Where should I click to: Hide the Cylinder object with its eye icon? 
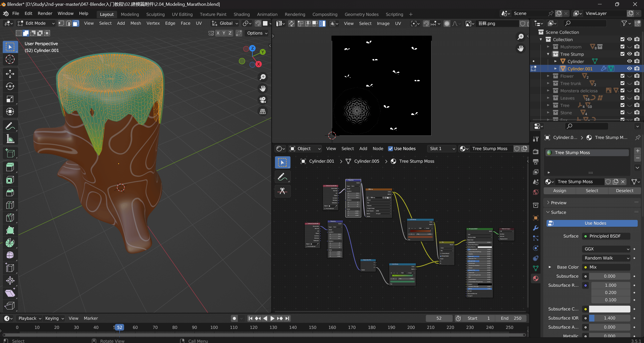pos(629,61)
